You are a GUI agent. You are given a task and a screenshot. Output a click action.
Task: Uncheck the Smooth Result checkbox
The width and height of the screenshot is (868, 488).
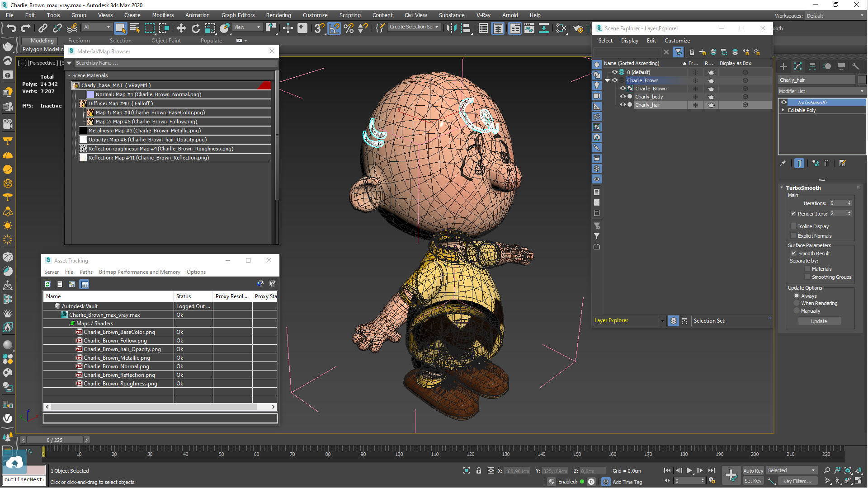pyautogui.click(x=793, y=253)
